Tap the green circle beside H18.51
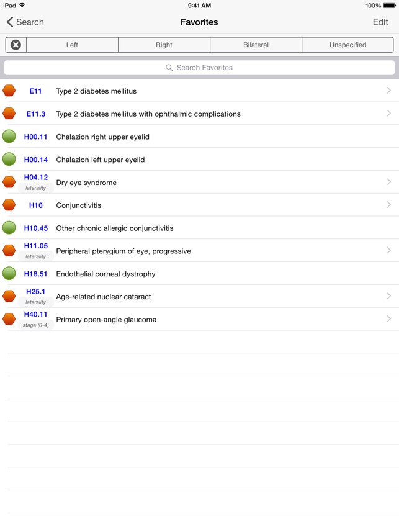The image size is (399, 532). click(x=9, y=274)
